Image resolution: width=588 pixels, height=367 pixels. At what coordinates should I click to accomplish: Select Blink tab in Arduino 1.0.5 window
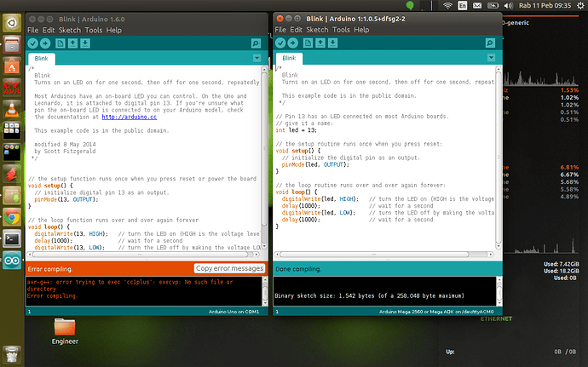289,58
